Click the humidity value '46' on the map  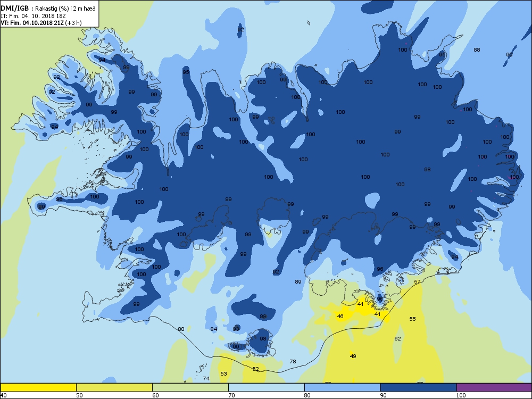click(x=340, y=316)
